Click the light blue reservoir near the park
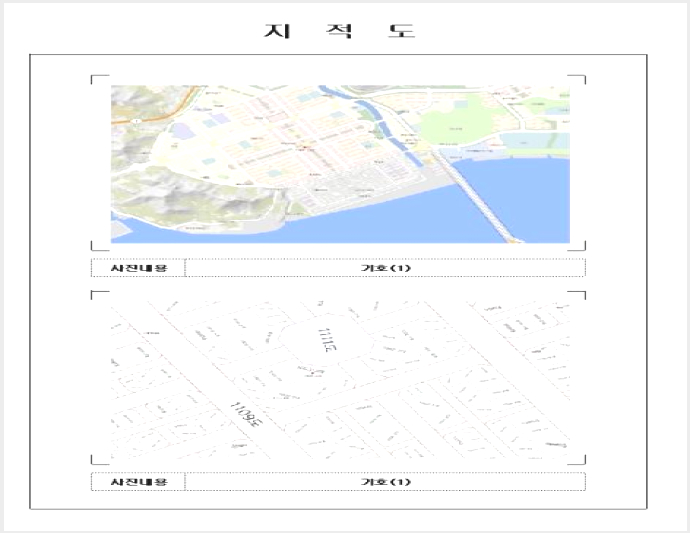This screenshot has height=533, width=690. 524,140
